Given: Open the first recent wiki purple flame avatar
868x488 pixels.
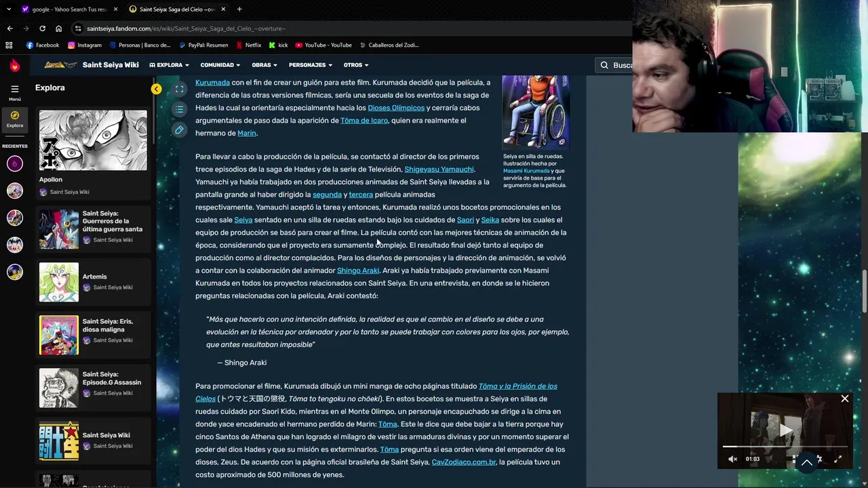Looking at the screenshot, I should tap(14, 163).
